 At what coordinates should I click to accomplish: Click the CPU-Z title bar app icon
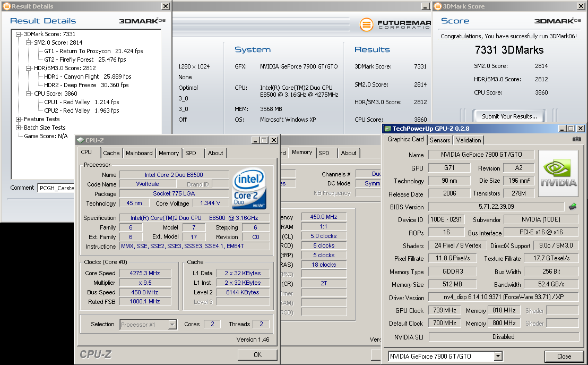point(80,140)
